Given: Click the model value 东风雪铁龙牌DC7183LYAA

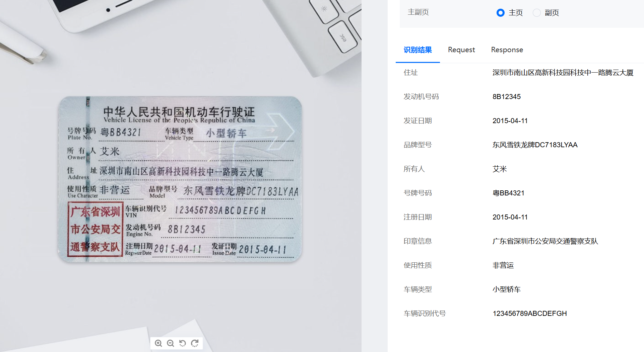Looking at the screenshot, I should click(x=535, y=145).
